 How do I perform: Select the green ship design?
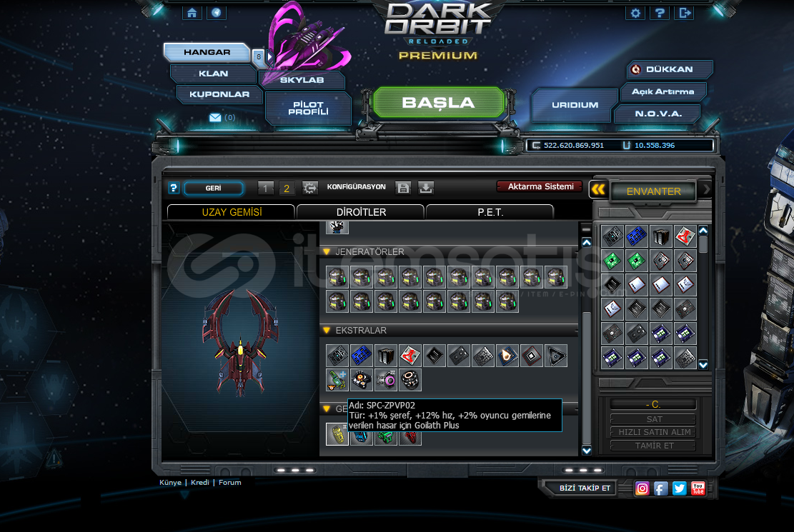pos(386,436)
